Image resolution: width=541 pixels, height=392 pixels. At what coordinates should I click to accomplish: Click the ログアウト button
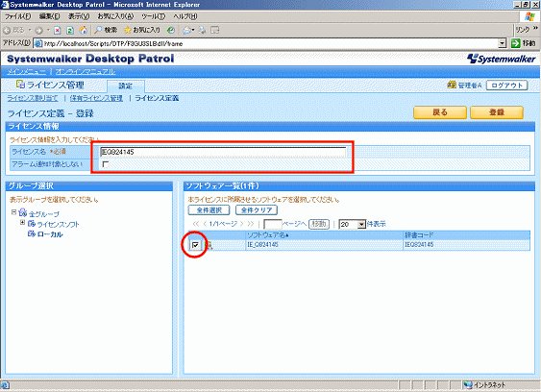(x=506, y=86)
